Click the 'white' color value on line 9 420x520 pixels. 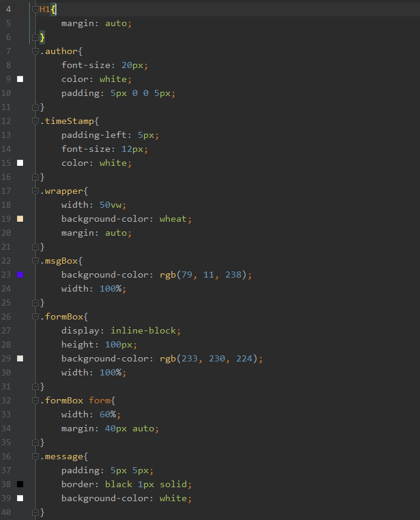click(113, 79)
